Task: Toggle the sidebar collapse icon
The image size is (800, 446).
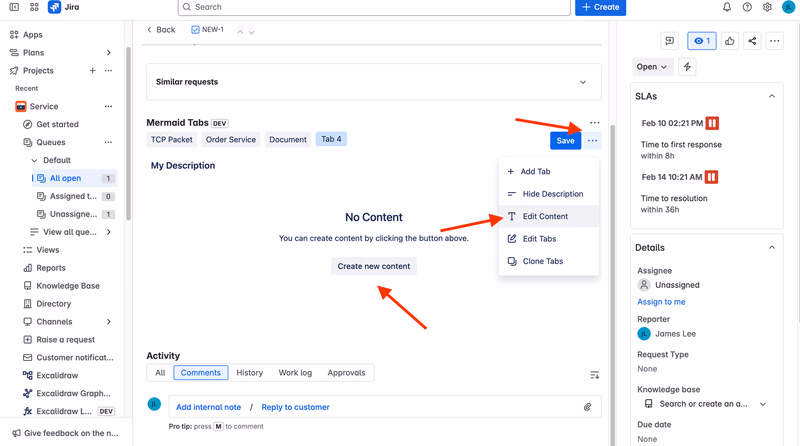Action: (14, 7)
